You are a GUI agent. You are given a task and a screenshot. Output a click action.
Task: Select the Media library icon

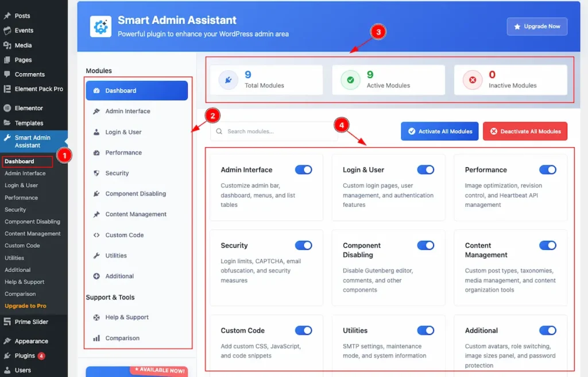click(7, 45)
